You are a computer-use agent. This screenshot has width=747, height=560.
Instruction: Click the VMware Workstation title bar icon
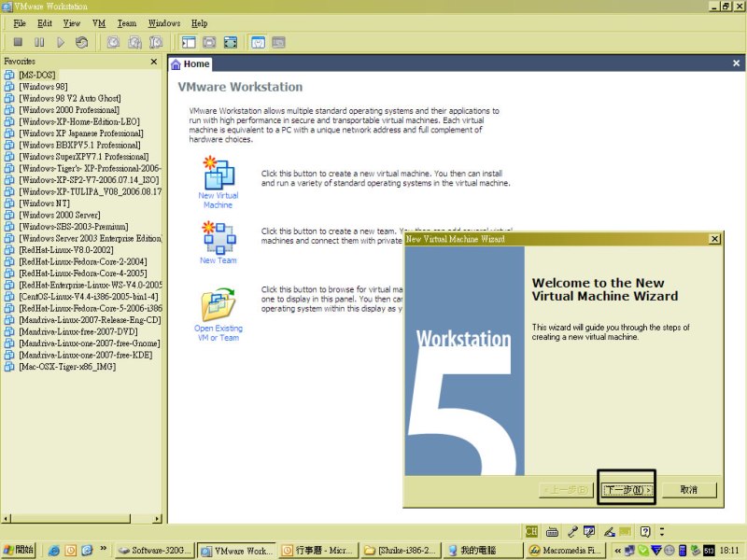pyautogui.click(x=7, y=7)
